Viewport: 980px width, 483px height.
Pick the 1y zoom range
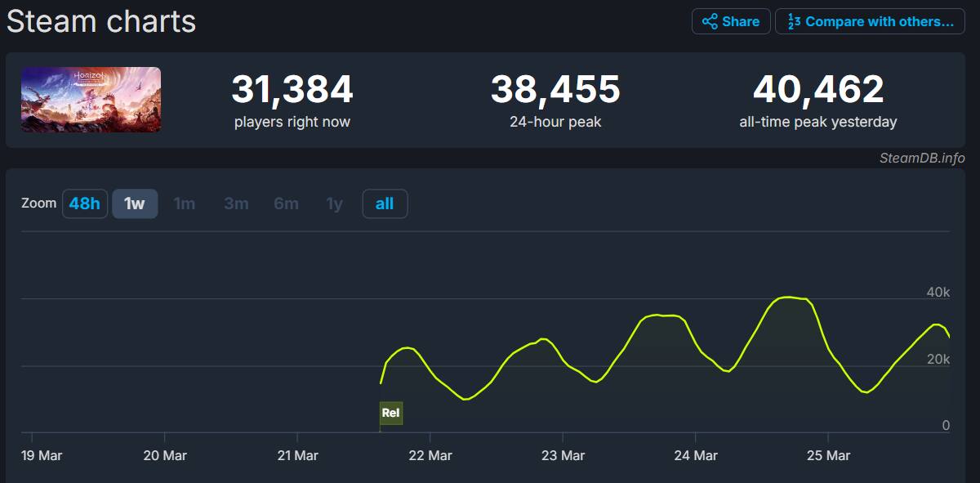pyautogui.click(x=335, y=203)
